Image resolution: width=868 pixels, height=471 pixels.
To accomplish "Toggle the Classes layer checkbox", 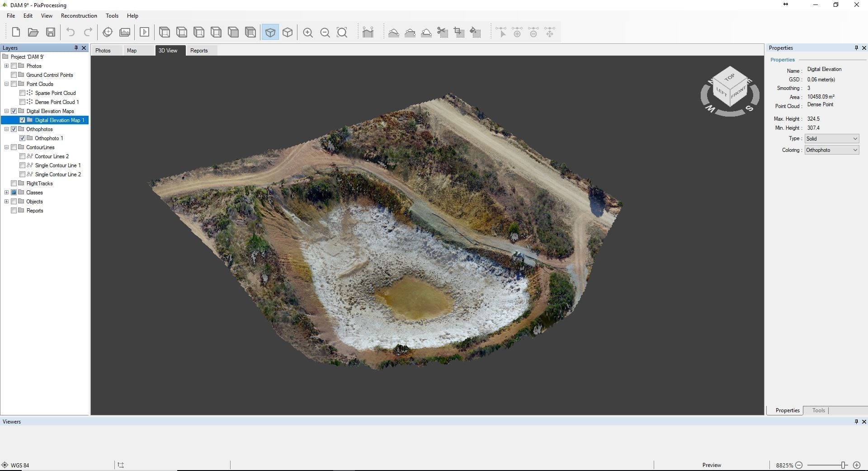I will click(x=14, y=193).
